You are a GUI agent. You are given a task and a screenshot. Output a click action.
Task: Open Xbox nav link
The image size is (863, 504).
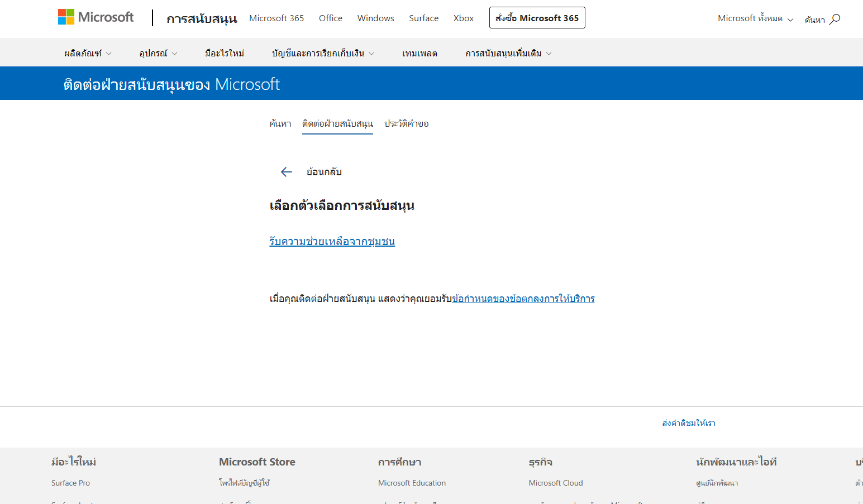coord(464,18)
